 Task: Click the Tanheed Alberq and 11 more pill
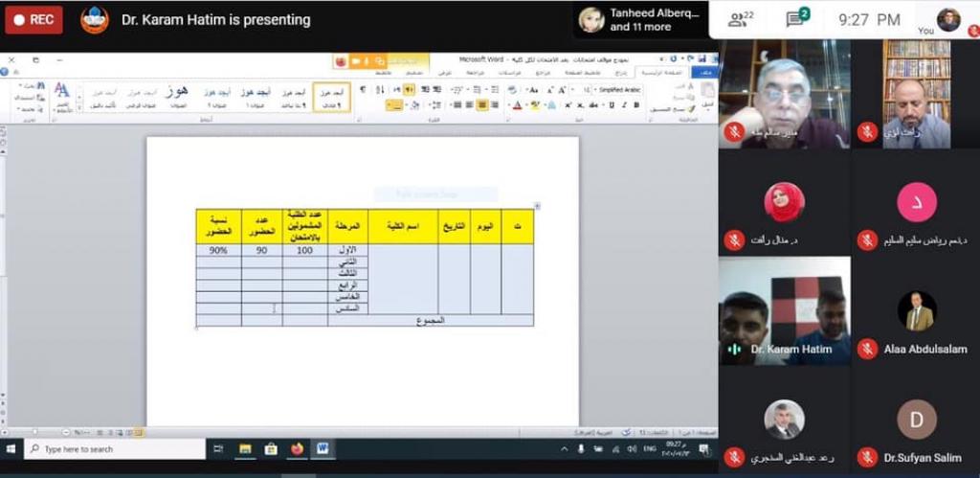click(x=640, y=19)
